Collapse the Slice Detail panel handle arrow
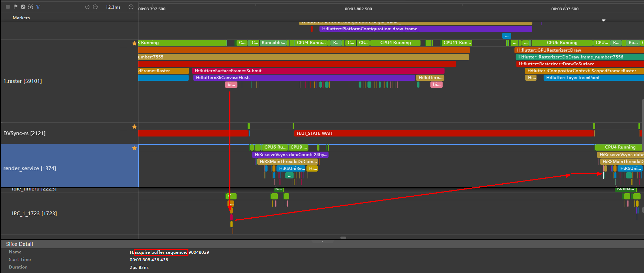Image resolution: width=644 pixels, height=273 pixels. click(x=322, y=241)
